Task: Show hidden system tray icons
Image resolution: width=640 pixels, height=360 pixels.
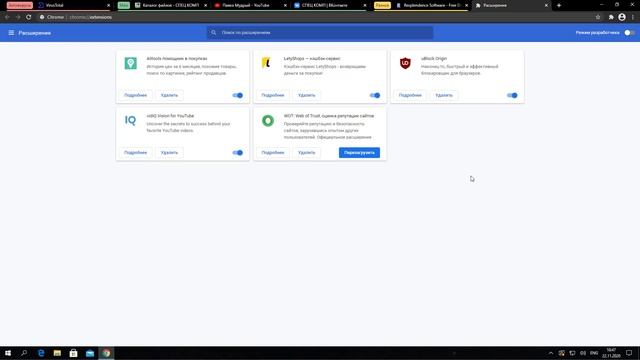Action: click(551, 353)
